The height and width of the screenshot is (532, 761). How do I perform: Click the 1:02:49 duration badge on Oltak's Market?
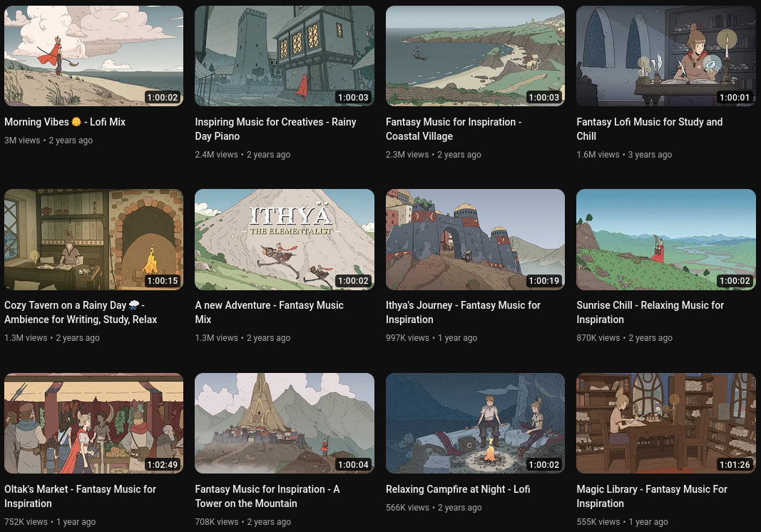point(163,465)
